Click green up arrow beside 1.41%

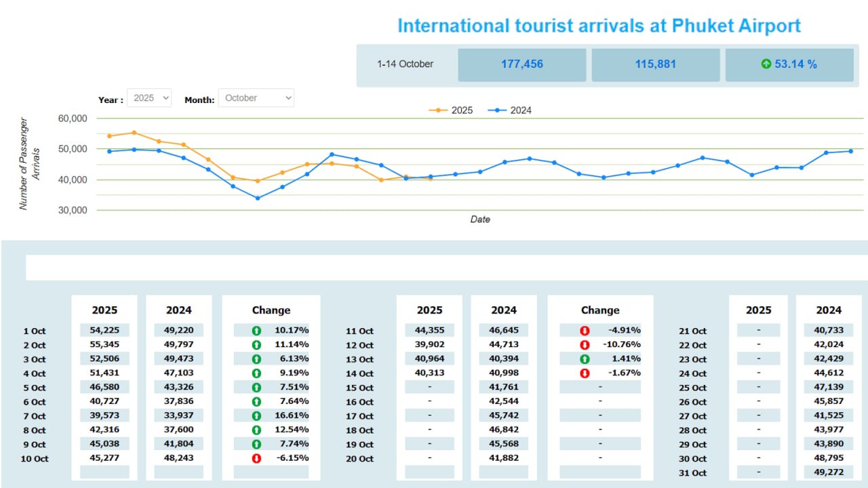[x=585, y=359]
